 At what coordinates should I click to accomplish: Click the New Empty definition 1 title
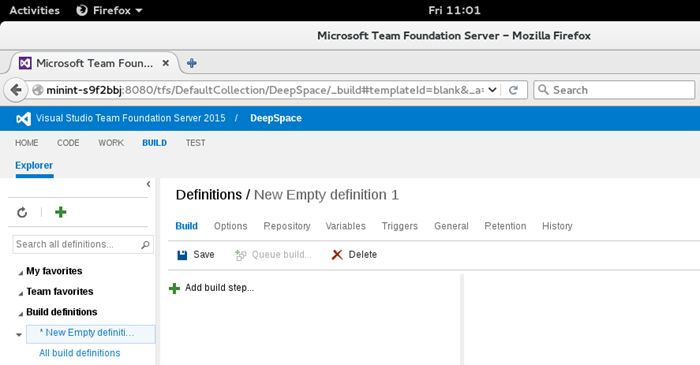pyautogui.click(x=326, y=195)
